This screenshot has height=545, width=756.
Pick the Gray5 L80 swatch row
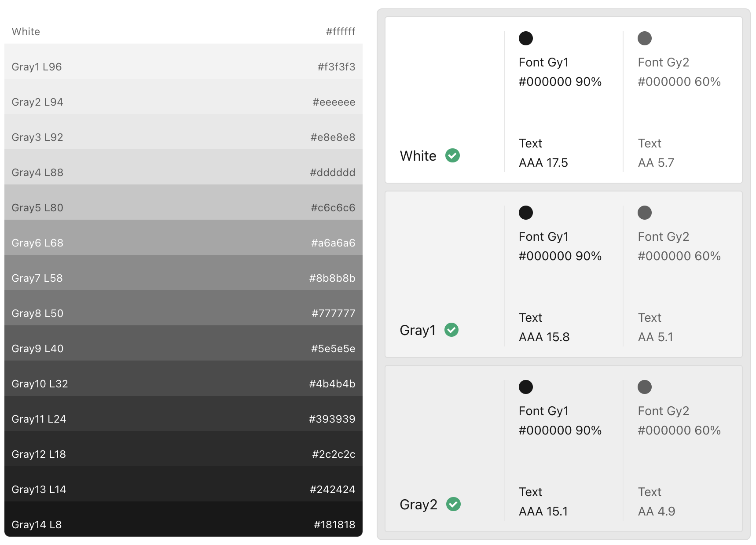tap(183, 202)
